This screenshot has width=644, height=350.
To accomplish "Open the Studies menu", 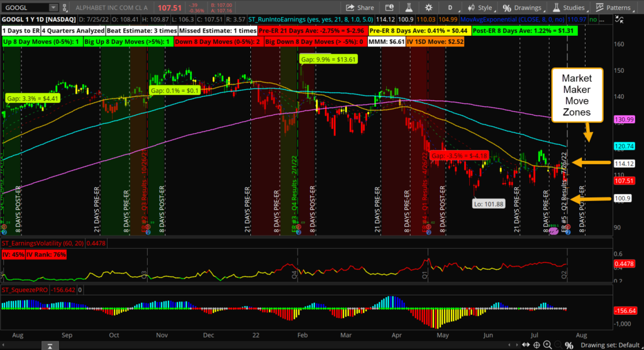I will (x=569, y=8).
